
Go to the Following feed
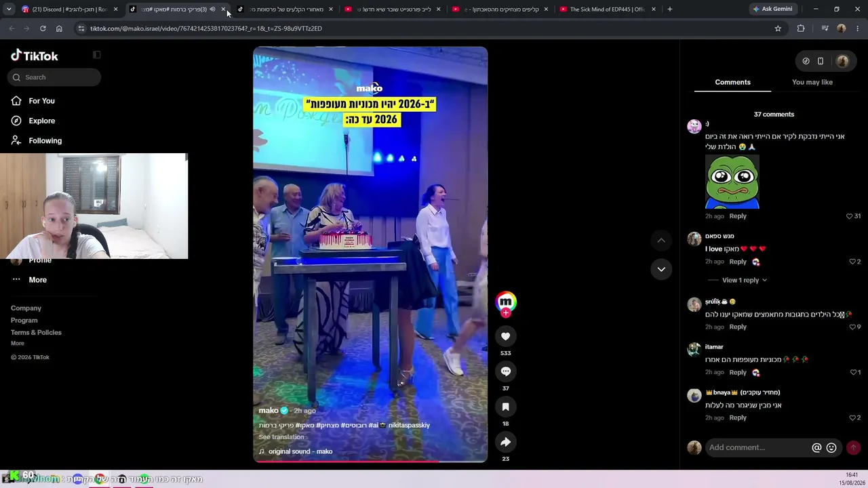coord(45,140)
